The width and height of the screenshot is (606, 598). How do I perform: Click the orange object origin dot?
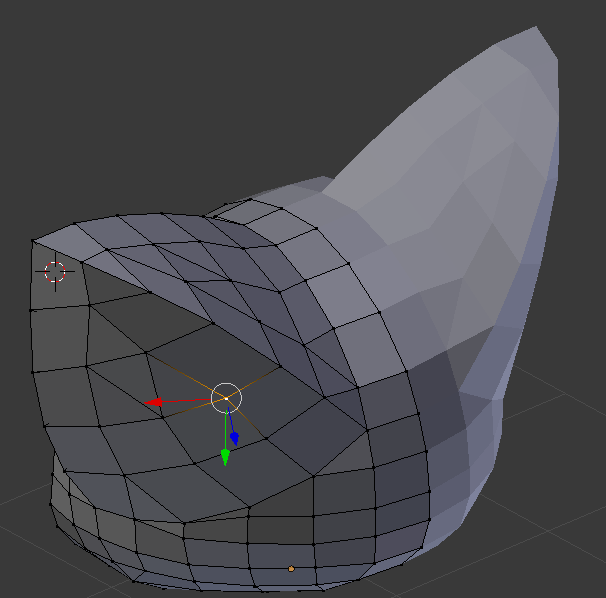pyautogui.click(x=291, y=569)
